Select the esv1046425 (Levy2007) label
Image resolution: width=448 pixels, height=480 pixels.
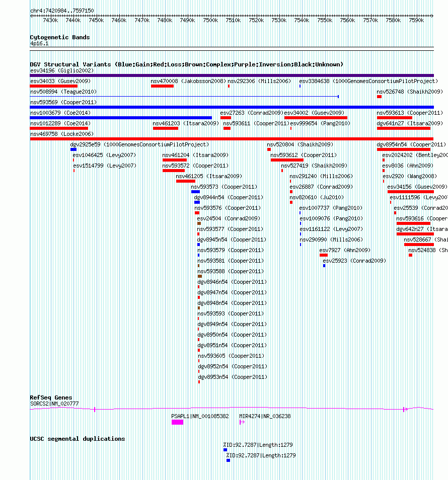104,155
